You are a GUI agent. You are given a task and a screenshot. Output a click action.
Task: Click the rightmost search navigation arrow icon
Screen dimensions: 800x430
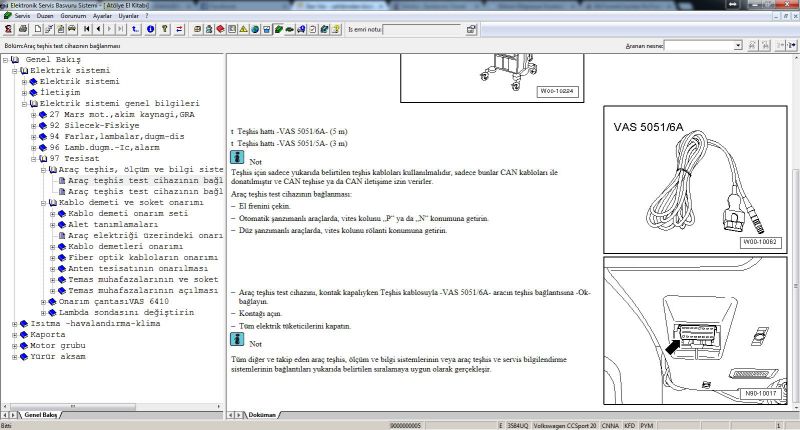click(791, 45)
